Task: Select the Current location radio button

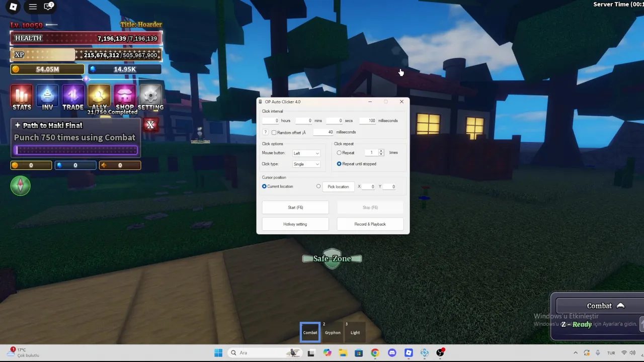Action: [x=264, y=187]
